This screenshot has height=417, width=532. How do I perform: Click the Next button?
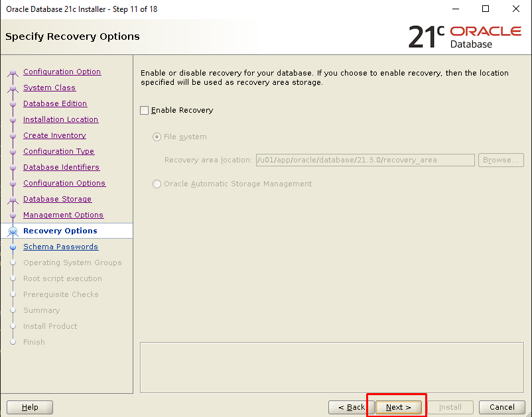coord(398,407)
